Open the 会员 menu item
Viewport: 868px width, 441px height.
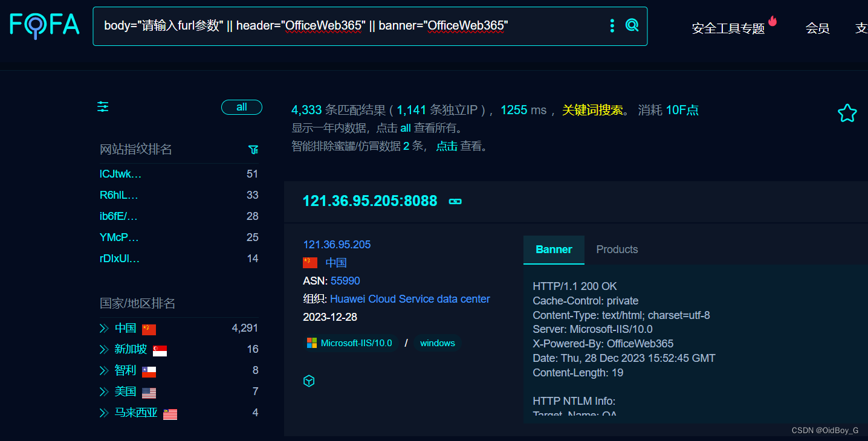[817, 28]
